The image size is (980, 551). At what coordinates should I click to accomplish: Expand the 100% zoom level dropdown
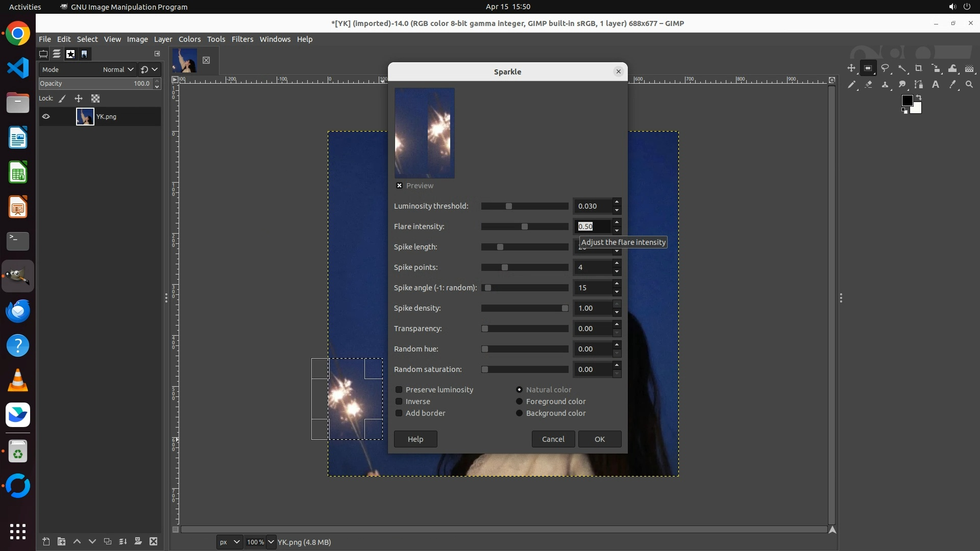pos(271,542)
